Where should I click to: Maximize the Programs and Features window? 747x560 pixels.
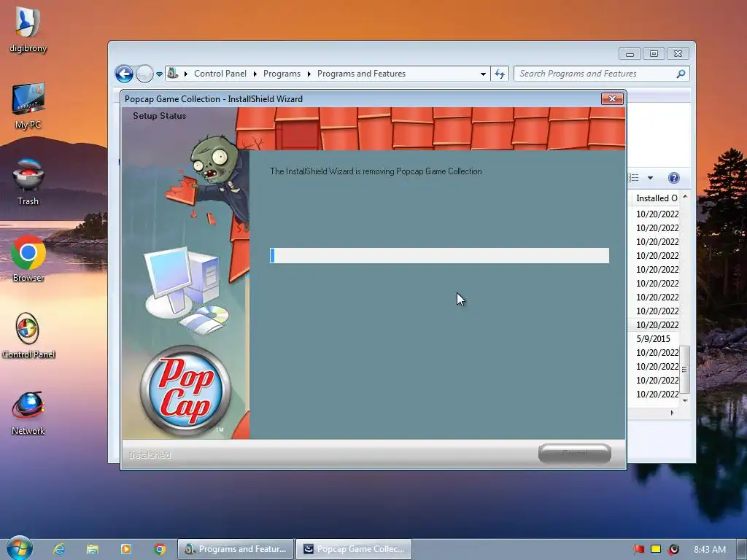(x=654, y=54)
